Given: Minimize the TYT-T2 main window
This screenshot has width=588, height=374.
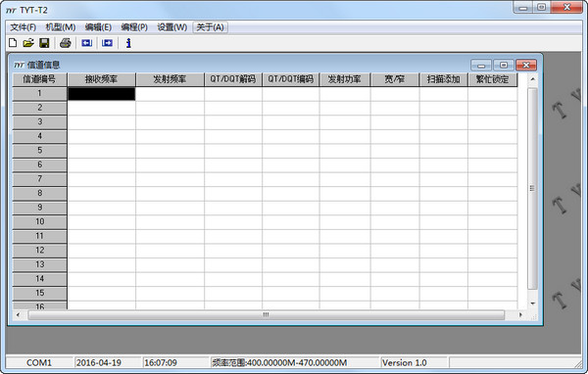Looking at the screenshot, I should (x=523, y=8).
